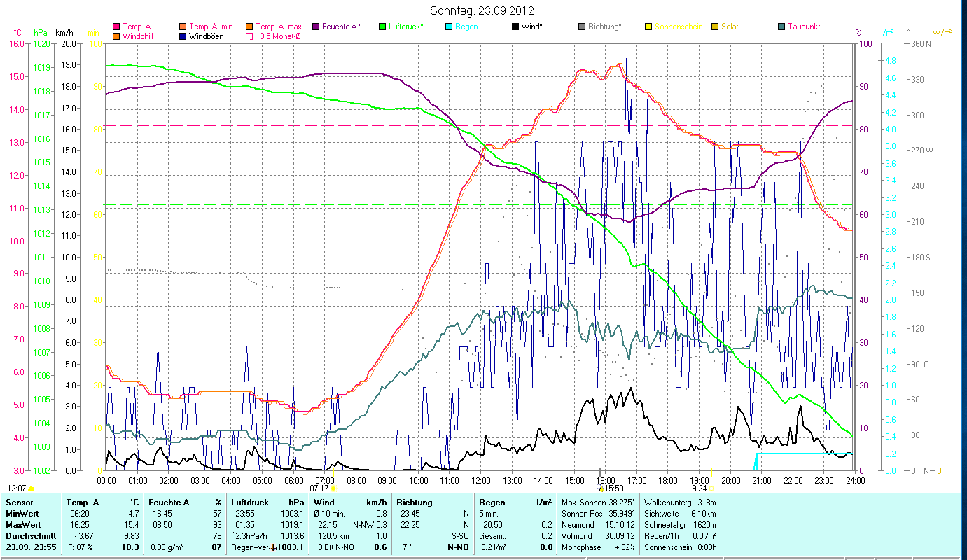Click the sun position marker beside 15:50
967x560 pixels.
600,488
